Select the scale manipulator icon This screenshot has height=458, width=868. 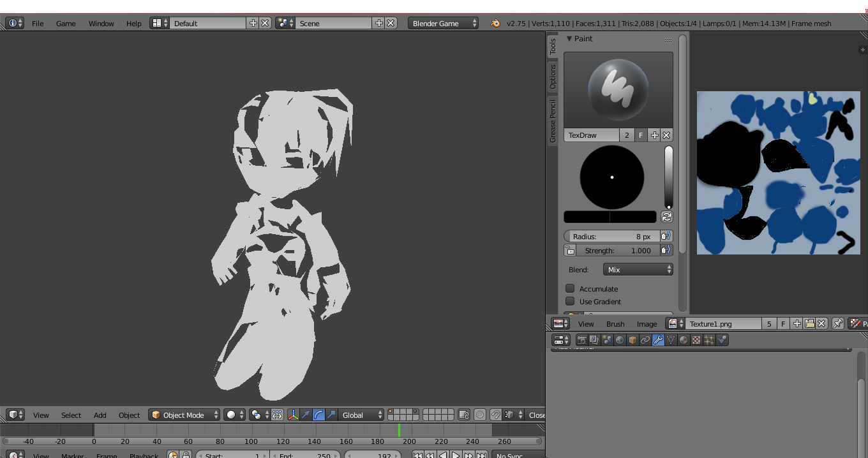pos(331,415)
